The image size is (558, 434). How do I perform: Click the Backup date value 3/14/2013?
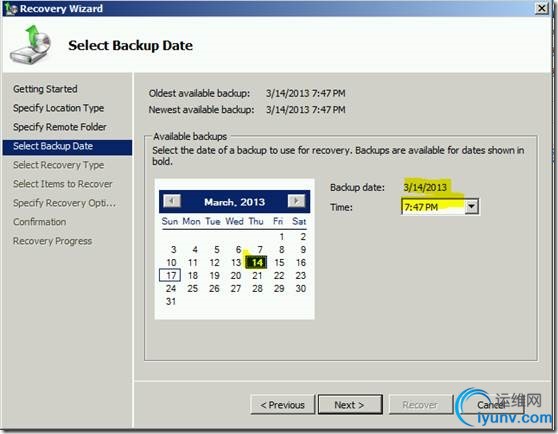(425, 187)
